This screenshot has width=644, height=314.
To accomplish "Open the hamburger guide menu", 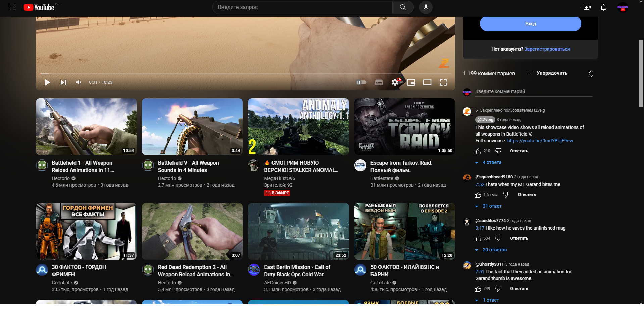I will tap(12, 7).
